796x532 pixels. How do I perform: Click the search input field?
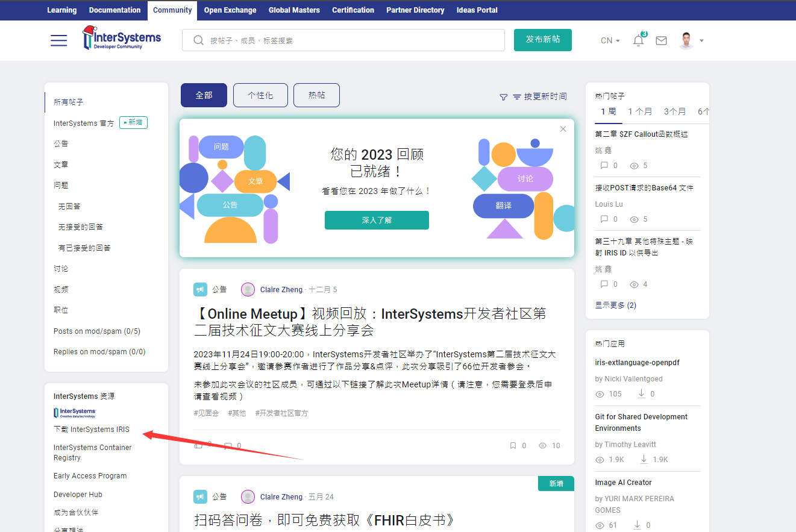coord(343,40)
